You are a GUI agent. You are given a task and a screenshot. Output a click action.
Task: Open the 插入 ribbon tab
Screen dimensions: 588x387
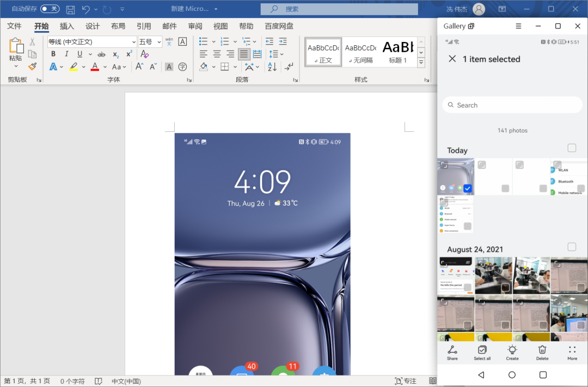point(67,26)
